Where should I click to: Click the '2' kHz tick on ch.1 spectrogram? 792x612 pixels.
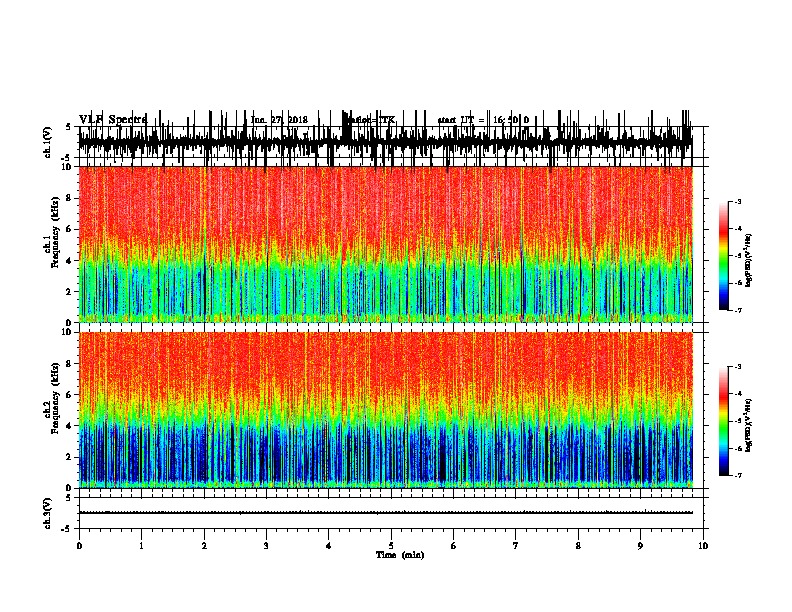tap(69, 291)
